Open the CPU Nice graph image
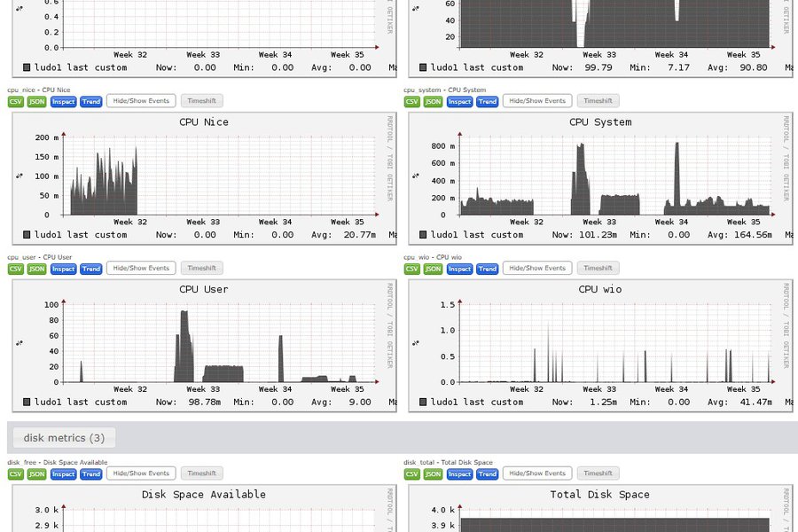This screenshot has width=798, height=532. (204, 178)
